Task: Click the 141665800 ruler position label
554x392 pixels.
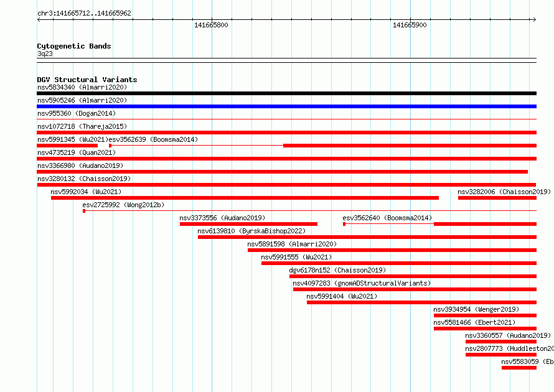Action: coord(211,25)
